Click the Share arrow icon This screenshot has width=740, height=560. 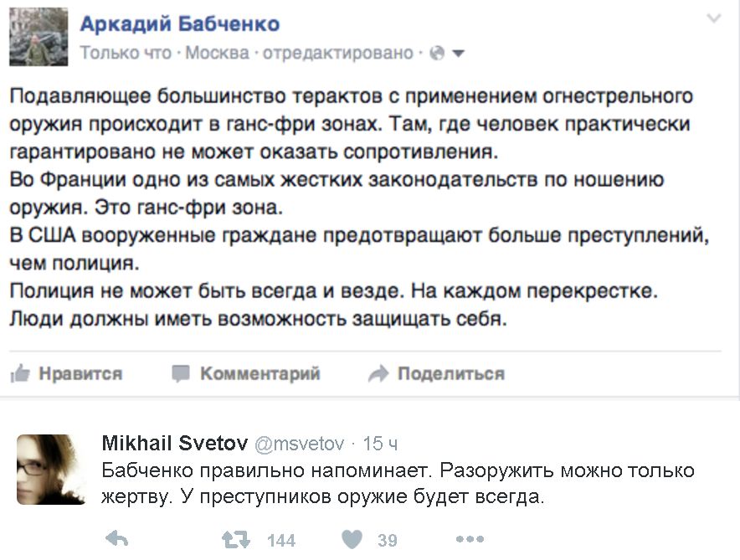(x=378, y=373)
